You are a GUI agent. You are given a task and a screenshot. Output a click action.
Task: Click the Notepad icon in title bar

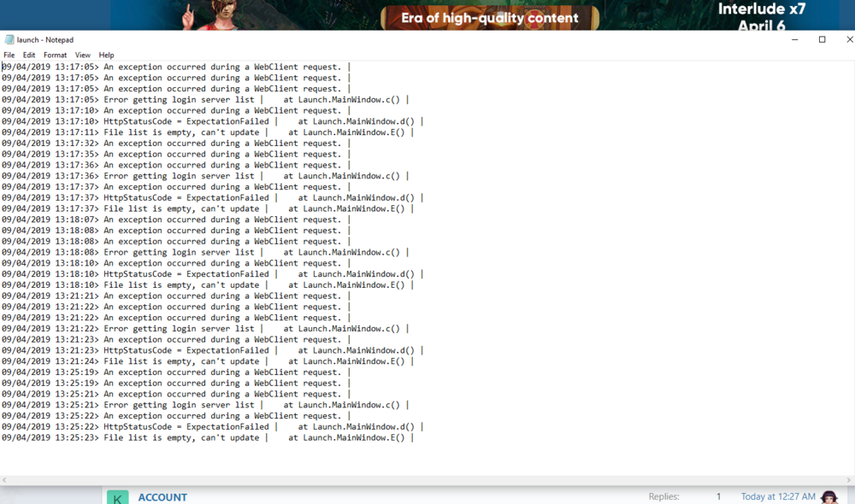tap(9, 40)
